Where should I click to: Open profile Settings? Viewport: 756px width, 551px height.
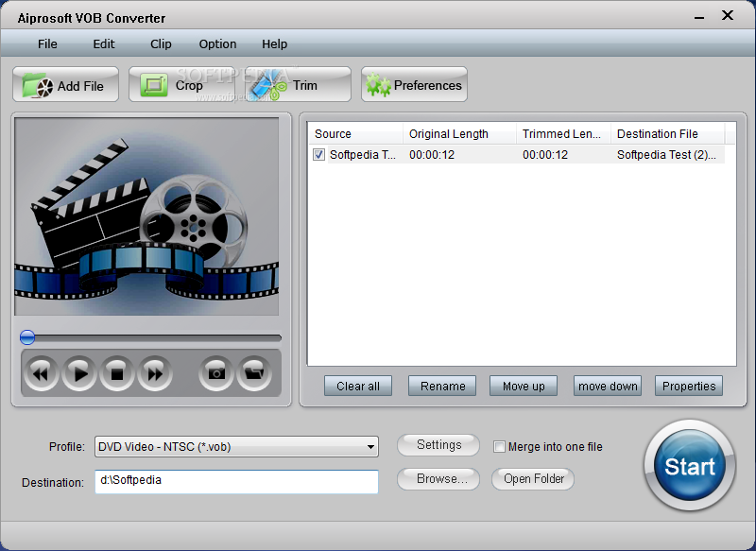pyautogui.click(x=438, y=445)
